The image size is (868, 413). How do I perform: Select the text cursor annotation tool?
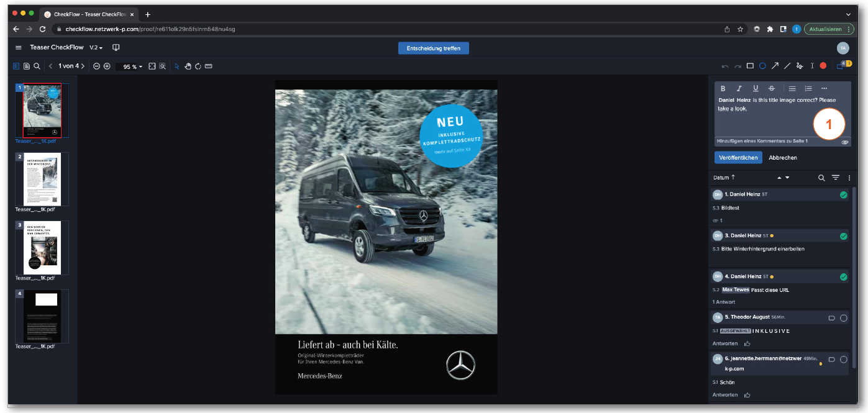812,66
